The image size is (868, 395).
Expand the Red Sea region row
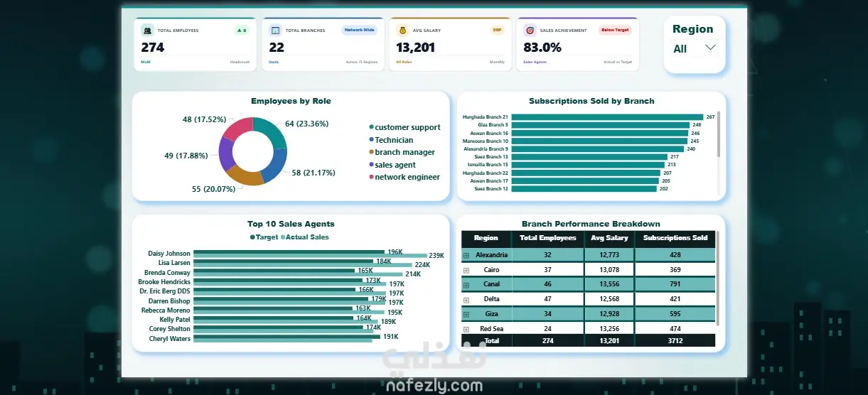[x=466, y=329]
